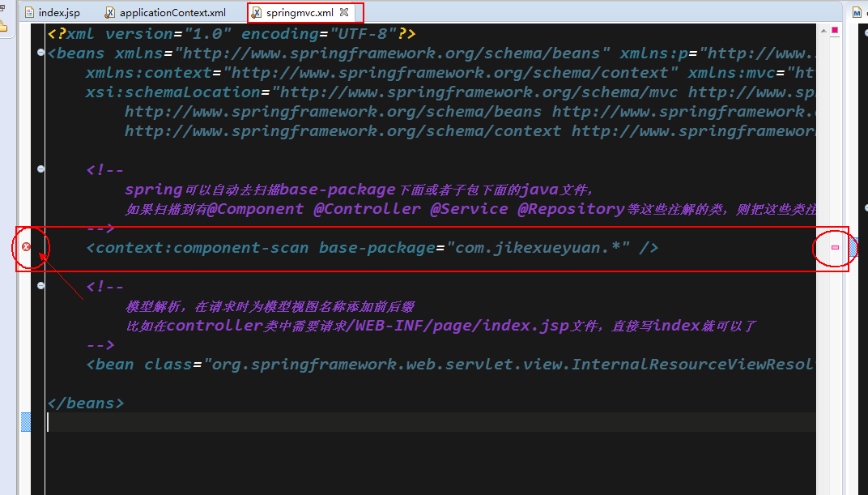Click the schema/beans URL line
868x495 pixels.
(x=470, y=111)
